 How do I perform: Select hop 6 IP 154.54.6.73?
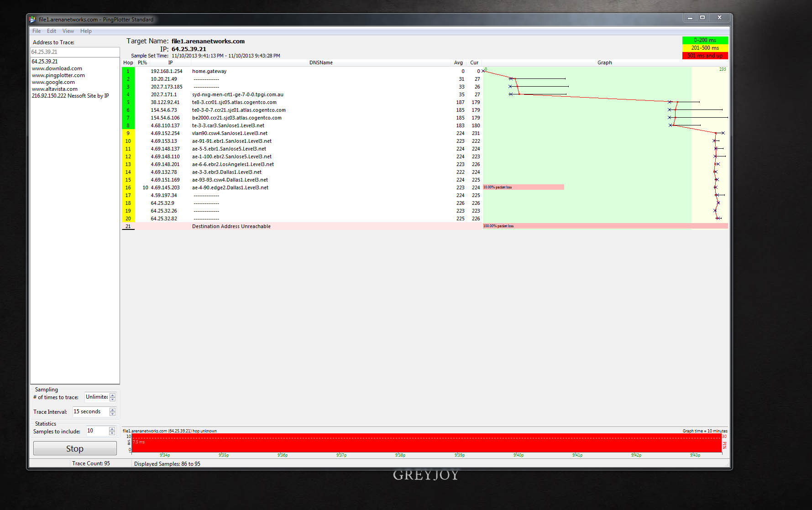164,110
